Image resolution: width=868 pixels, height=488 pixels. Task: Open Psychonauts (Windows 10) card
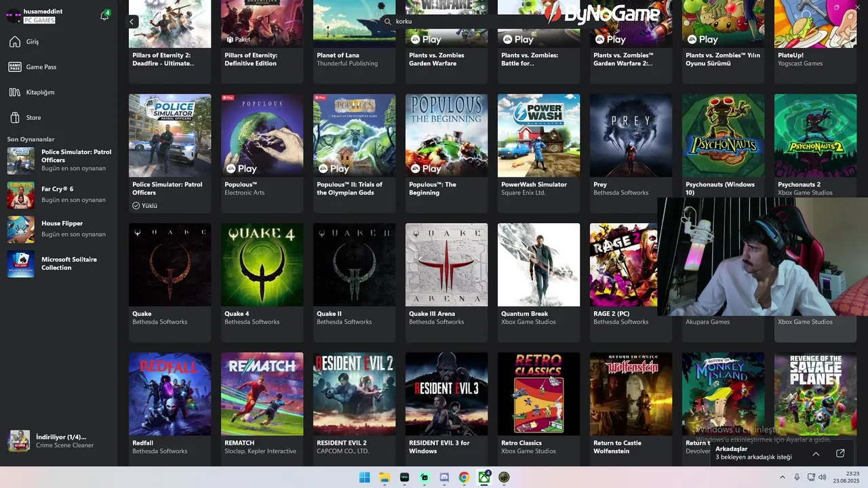point(723,146)
